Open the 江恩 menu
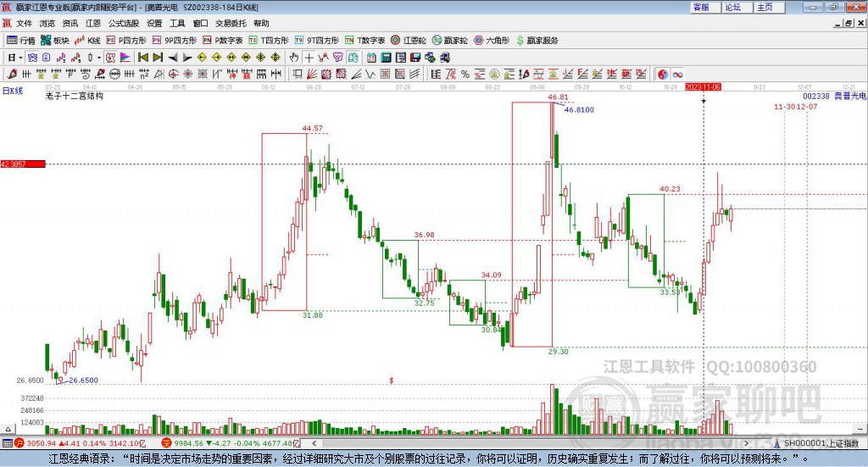 (93, 23)
